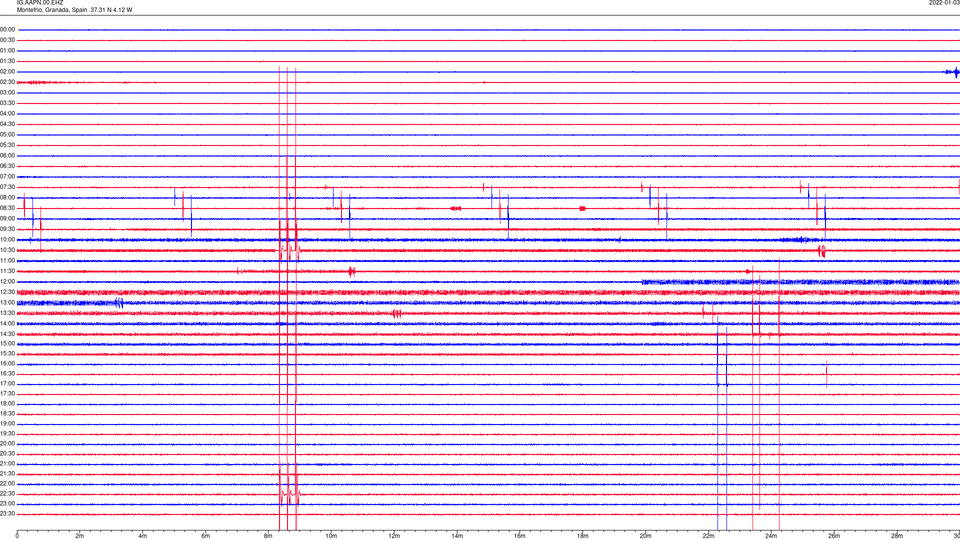Click the 0 minute axis tick label

[x=17, y=536]
